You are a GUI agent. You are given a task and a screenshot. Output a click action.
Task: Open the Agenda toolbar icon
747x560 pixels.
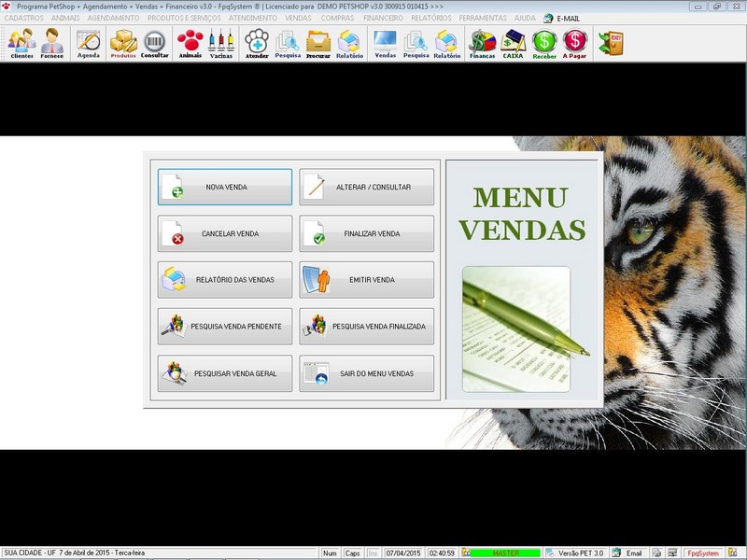tap(89, 43)
